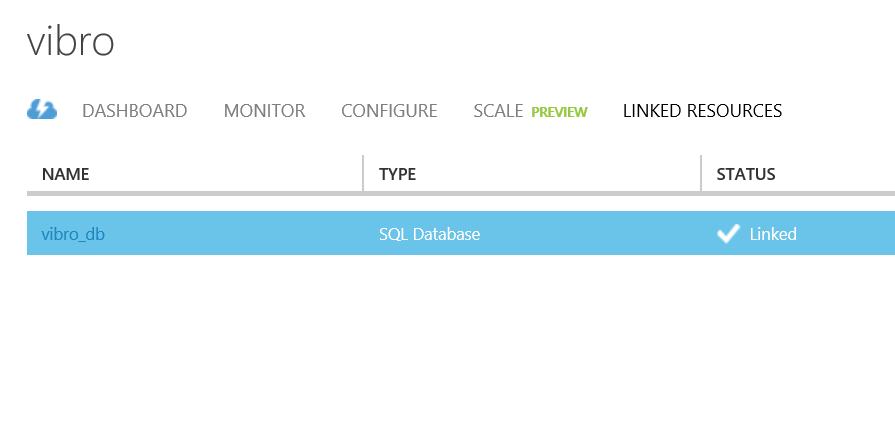Sort by the NAME column header
This screenshot has height=435, width=895.
66,174
